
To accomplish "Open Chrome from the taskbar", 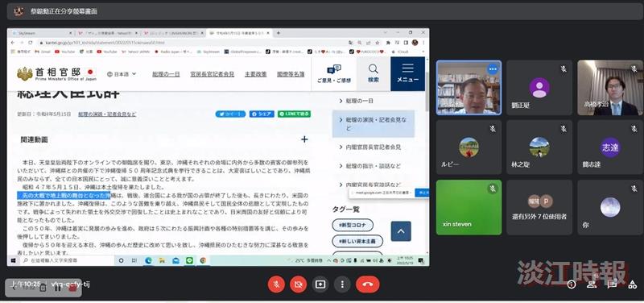I will [x=203, y=260].
